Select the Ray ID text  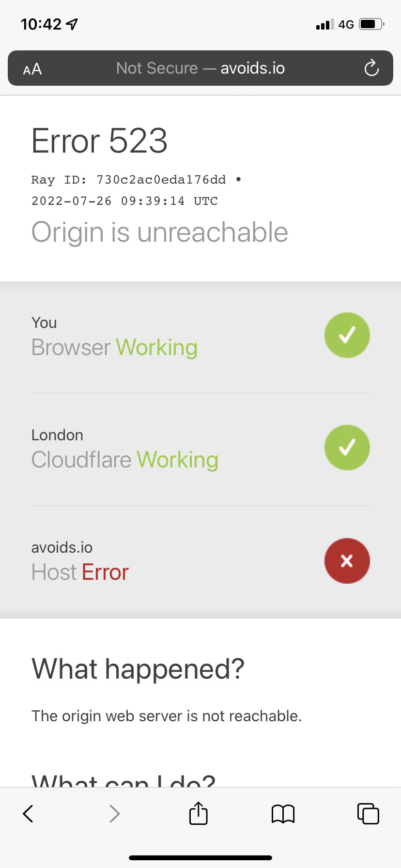coord(129,180)
